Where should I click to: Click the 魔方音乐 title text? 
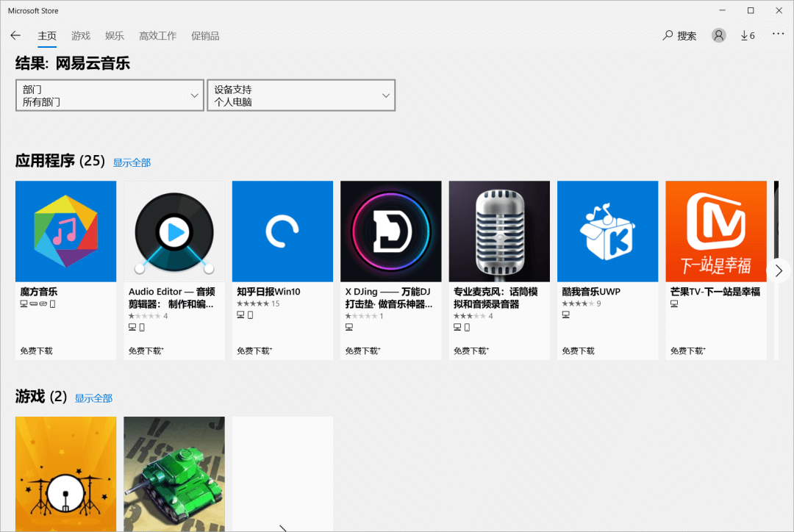(x=38, y=292)
